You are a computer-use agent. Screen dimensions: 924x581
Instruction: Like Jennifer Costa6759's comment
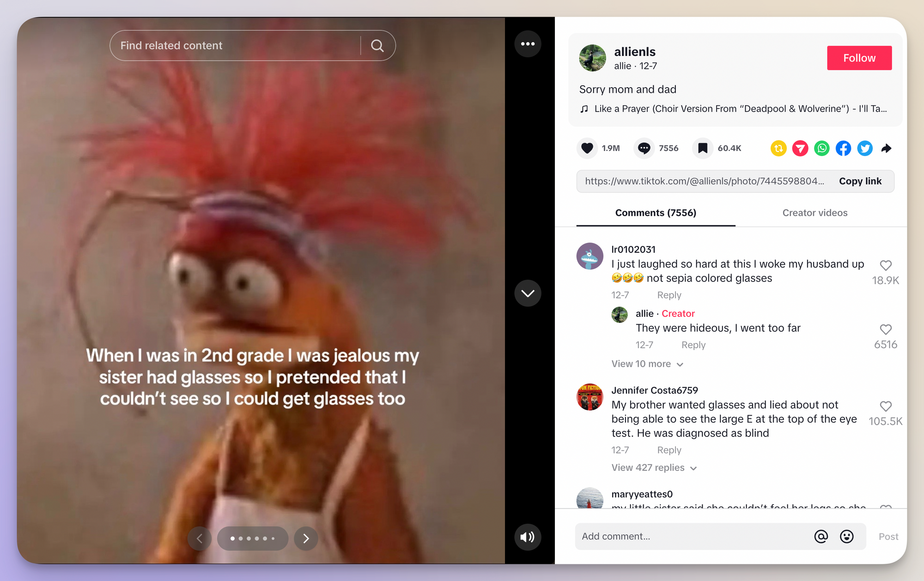(886, 406)
